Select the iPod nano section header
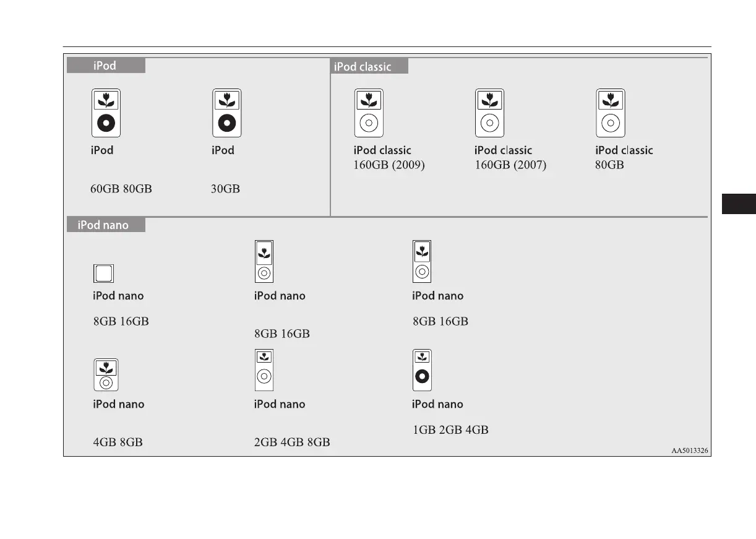Screen dimensions: 756x539 (x=106, y=225)
